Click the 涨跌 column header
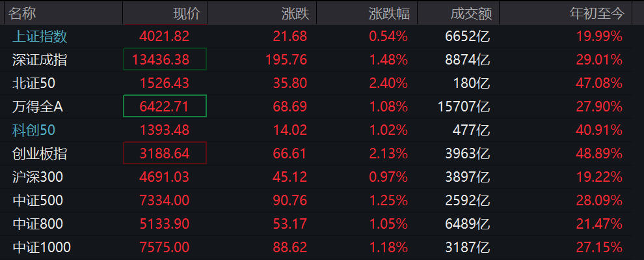This screenshot has width=644, height=260. click(295, 14)
